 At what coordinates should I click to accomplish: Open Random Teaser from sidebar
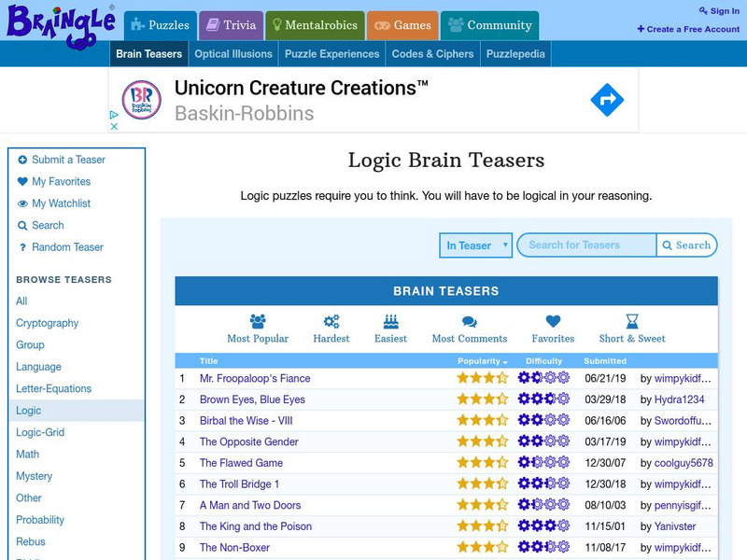(x=67, y=247)
